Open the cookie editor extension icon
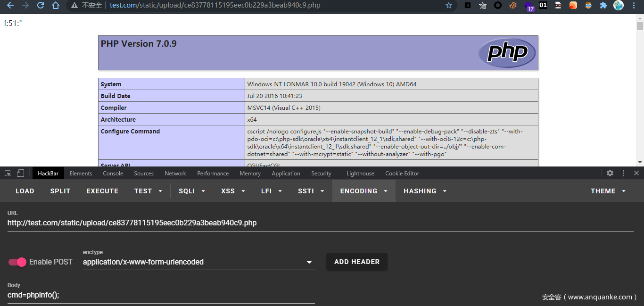 (x=512, y=6)
